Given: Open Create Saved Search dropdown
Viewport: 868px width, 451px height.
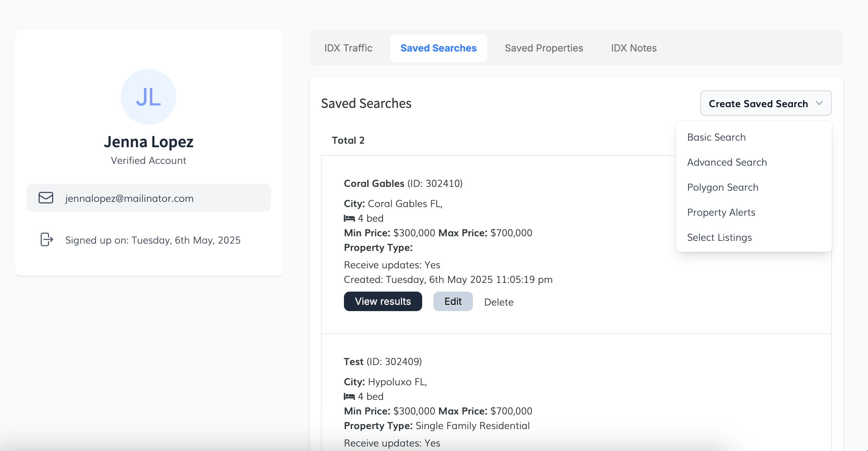Looking at the screenshot, I should click(x=765, y=103).
